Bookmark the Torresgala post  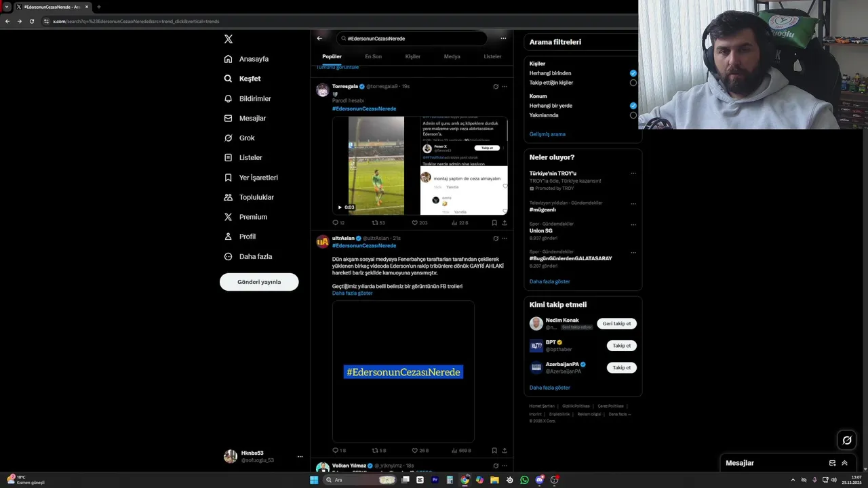coord(494,223)
